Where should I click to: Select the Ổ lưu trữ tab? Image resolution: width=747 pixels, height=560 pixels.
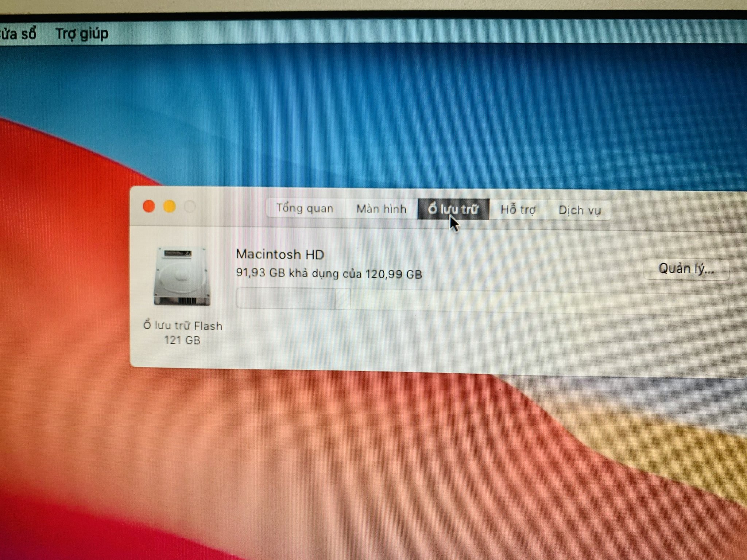(x=453, y=209)
